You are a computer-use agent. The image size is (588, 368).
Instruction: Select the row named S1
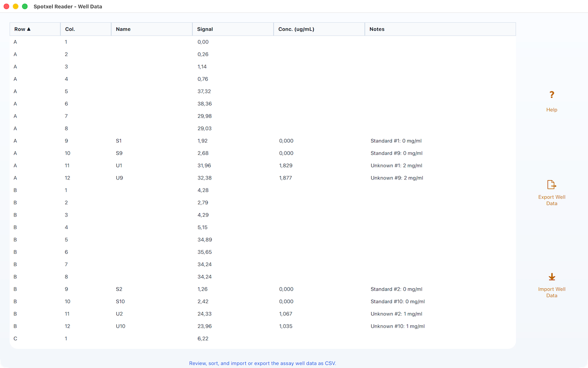[263, 141]
